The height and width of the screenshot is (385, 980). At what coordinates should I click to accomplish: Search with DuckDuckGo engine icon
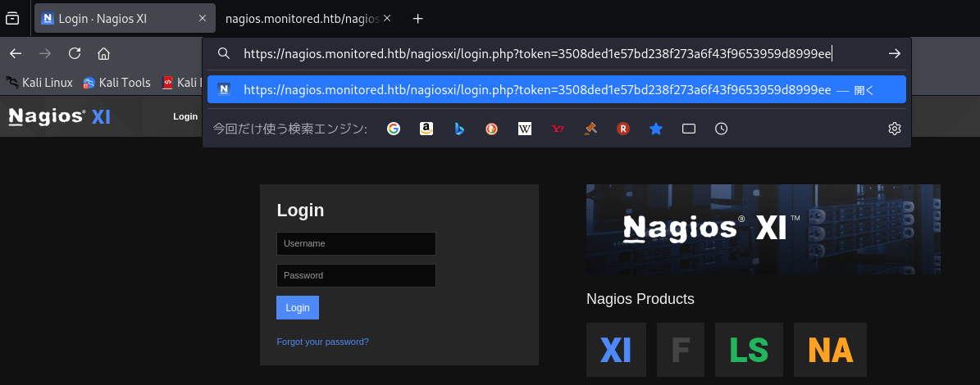(x=492, y=129)
